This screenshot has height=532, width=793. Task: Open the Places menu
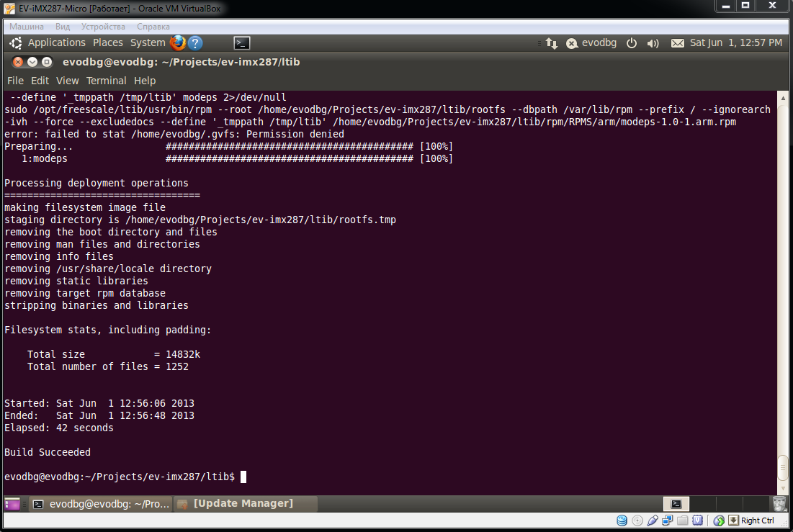coord(108,43)
